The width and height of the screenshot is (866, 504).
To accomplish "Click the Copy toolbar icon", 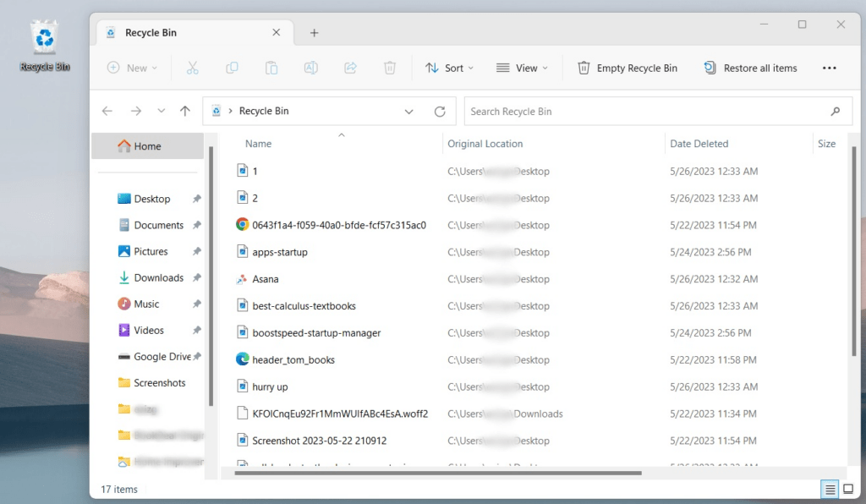I will tap(232, 68).
